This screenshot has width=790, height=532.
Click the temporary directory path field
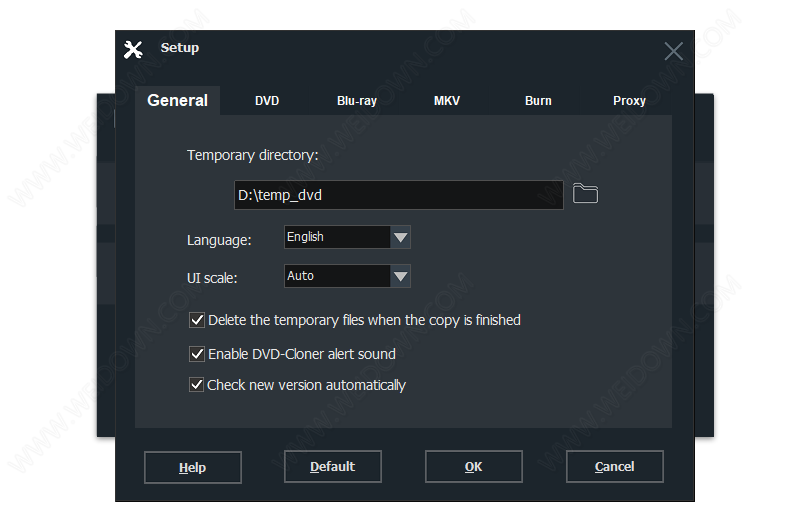click(x=397, y=195)
